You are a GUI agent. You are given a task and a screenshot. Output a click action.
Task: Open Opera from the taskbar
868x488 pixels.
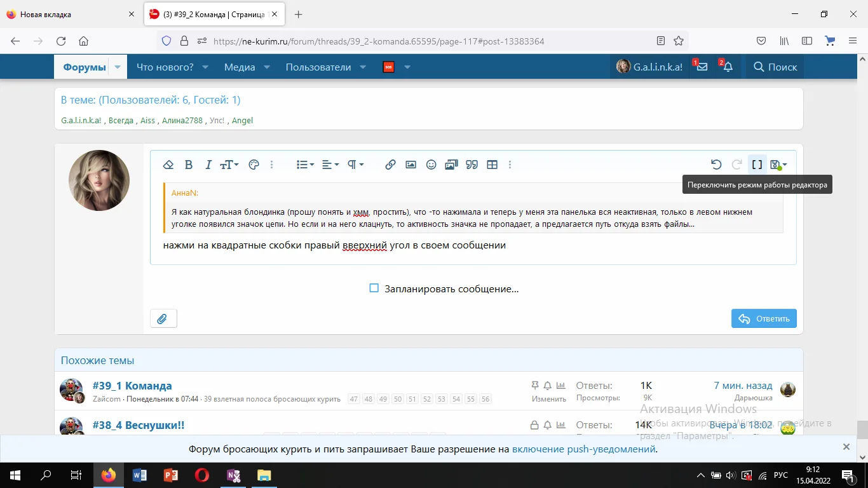click(201, 475)
